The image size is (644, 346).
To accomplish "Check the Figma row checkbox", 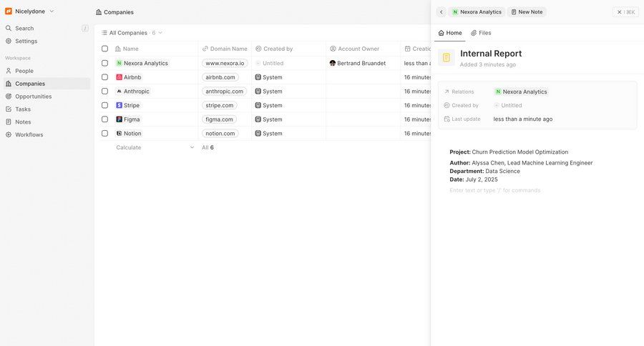I will [104, 119].
